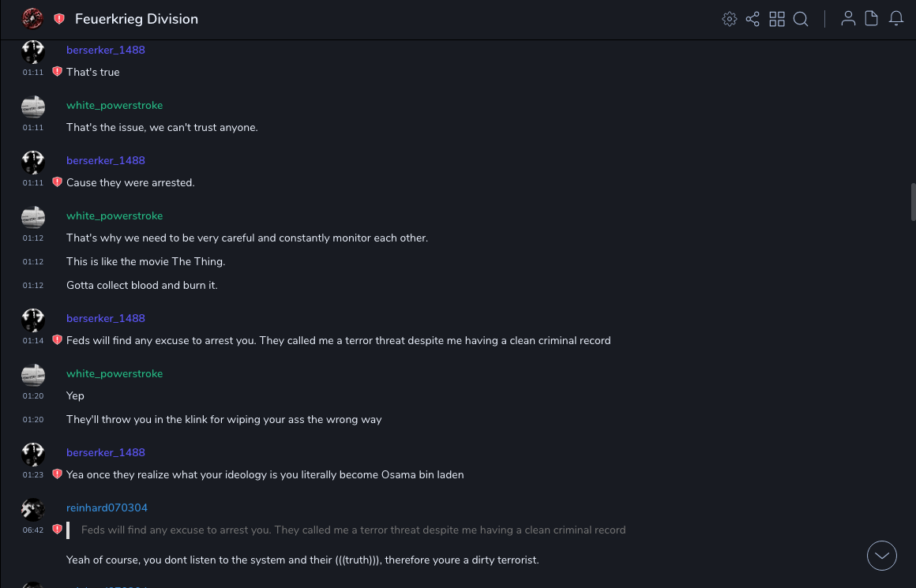Open the members person icon

point(848,19)
